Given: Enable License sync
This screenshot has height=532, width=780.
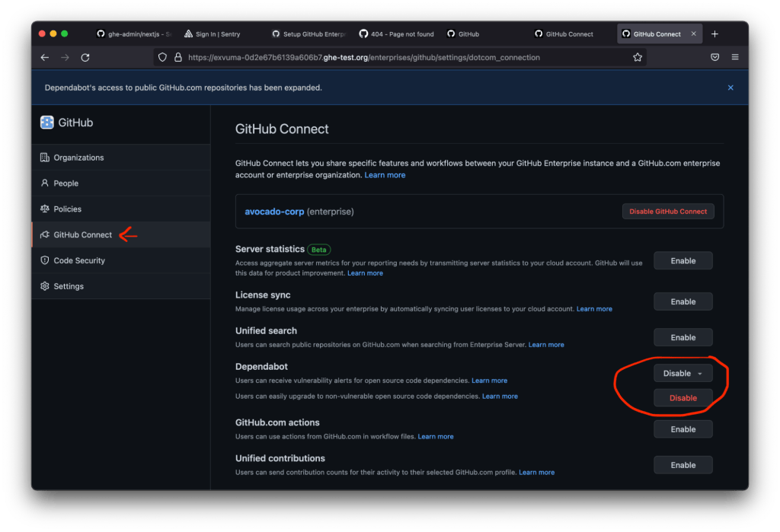Looking at the screenshot, I should coord(683,301).
